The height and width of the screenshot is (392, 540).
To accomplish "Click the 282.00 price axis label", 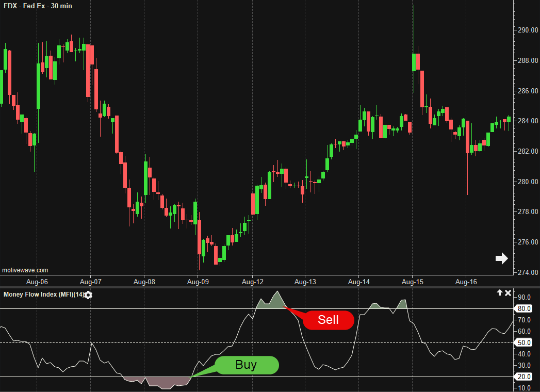I will (528, 151).
